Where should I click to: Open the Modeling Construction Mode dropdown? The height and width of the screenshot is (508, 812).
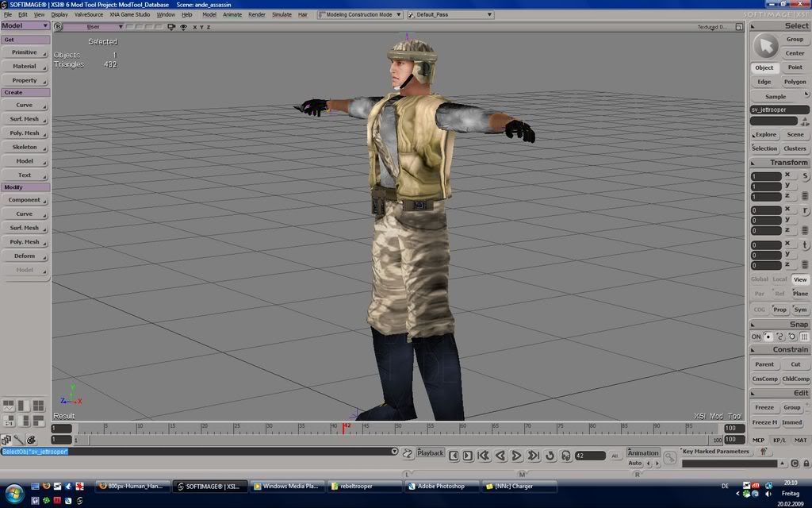click(359, 14)
